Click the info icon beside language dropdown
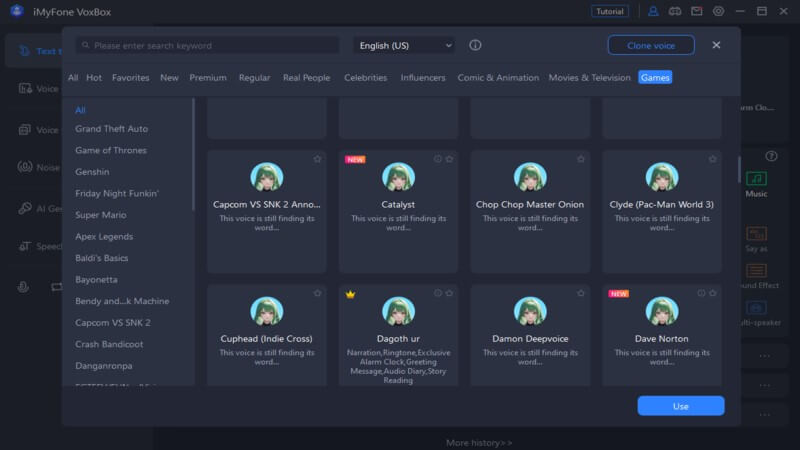Image resolution: width=800 pixels, height=450 pixels. [475, 45]
